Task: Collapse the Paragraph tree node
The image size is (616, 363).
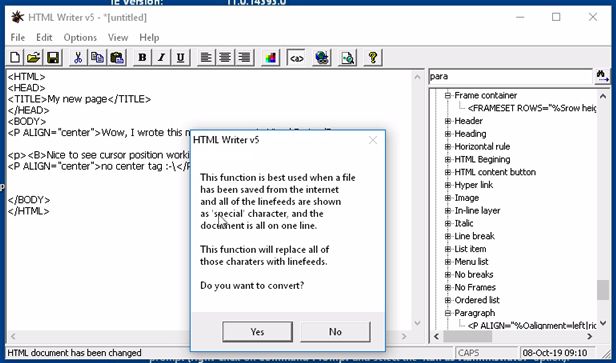Action: tap(447, 313)
